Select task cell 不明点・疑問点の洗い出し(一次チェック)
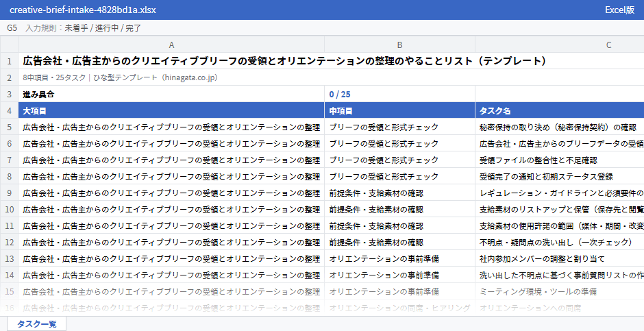 pos(560,242)
